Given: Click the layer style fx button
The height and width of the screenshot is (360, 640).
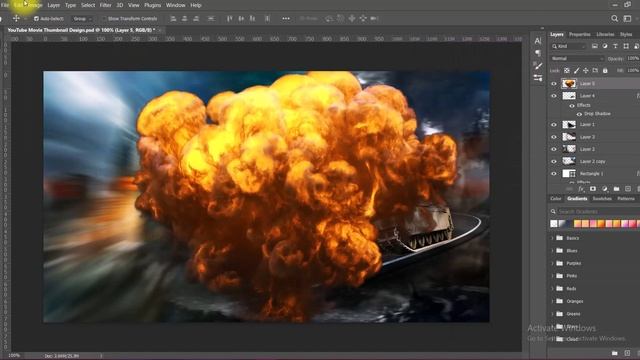Looking at the screenshot, I should [581, 189].
